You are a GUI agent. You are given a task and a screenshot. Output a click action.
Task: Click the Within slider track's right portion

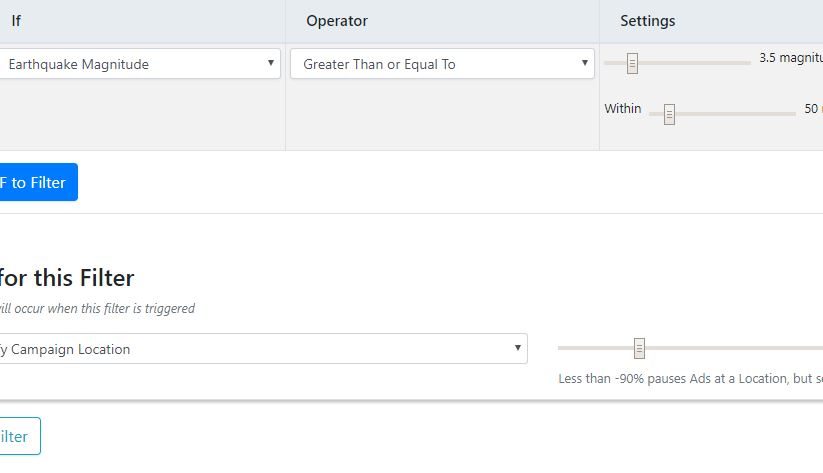coord(750,113)
